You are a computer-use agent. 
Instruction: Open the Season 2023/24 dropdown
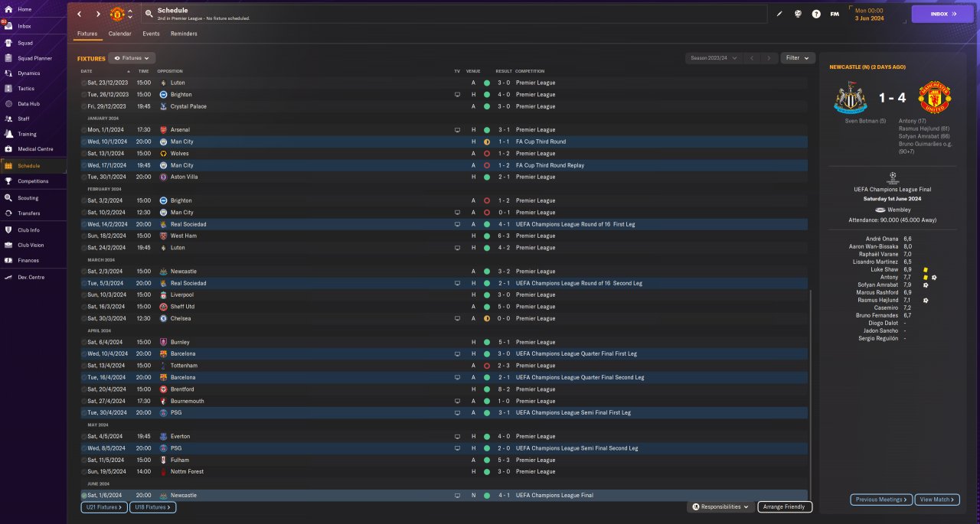pyautogui.click(x=714, y=58)
